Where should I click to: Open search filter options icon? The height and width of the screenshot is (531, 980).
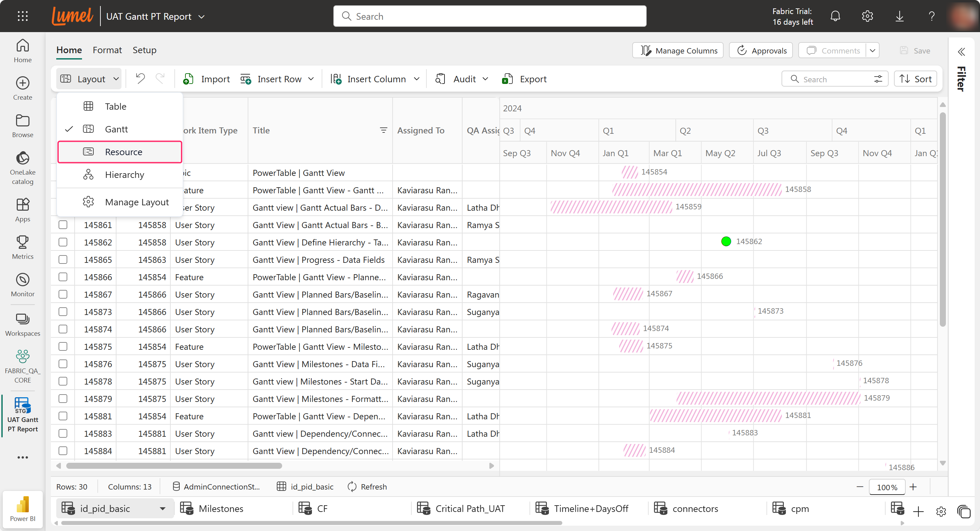click(x=878, y=79)
